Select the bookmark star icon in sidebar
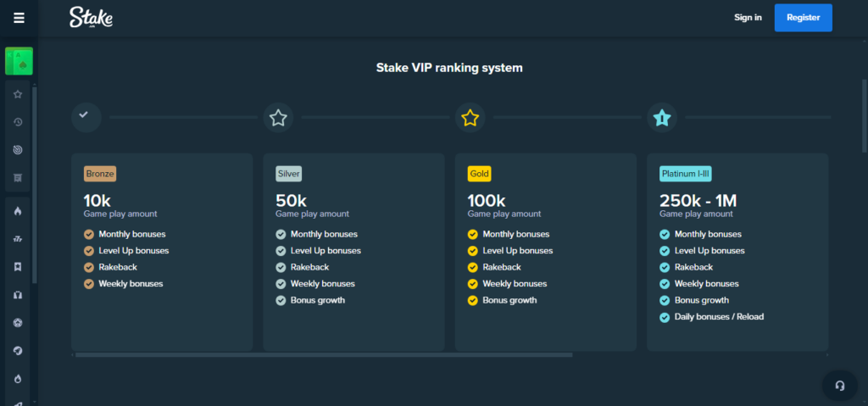868x406 pixels. 18,267
